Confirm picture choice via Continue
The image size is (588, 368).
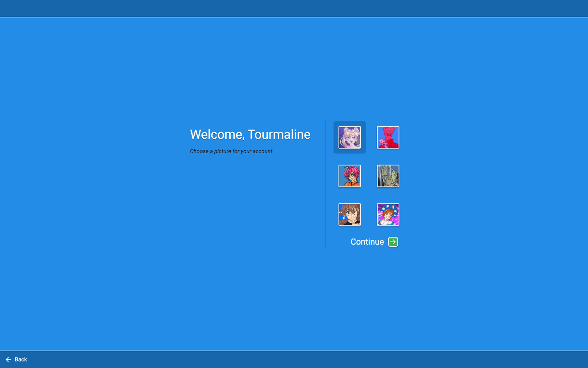(367, 242)
